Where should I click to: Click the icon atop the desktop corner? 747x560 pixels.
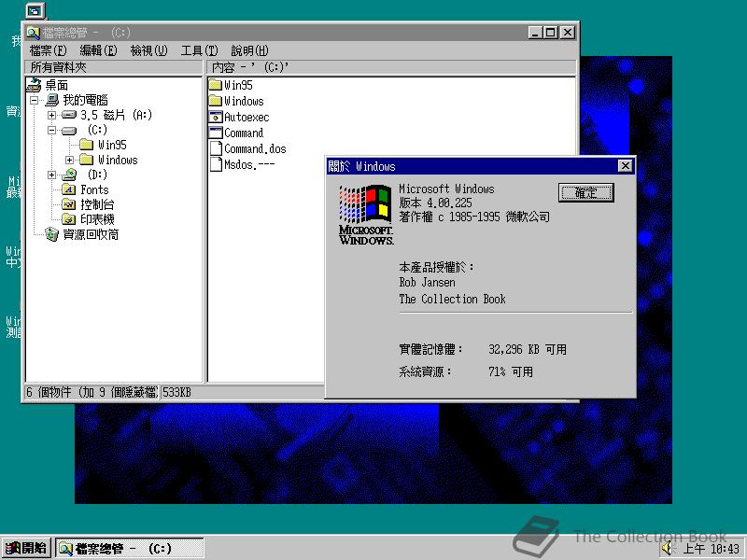[35, 10]
